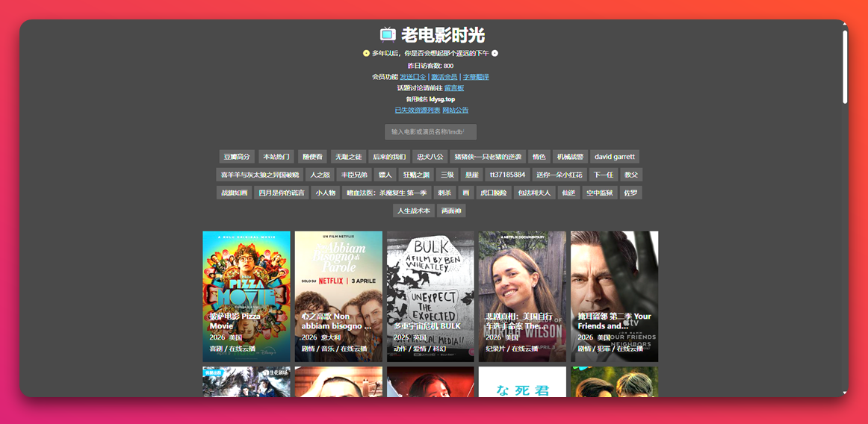Click the david garrett tag
The width and height of the screenshot is (868, 424).
click(x=615, y=157)
